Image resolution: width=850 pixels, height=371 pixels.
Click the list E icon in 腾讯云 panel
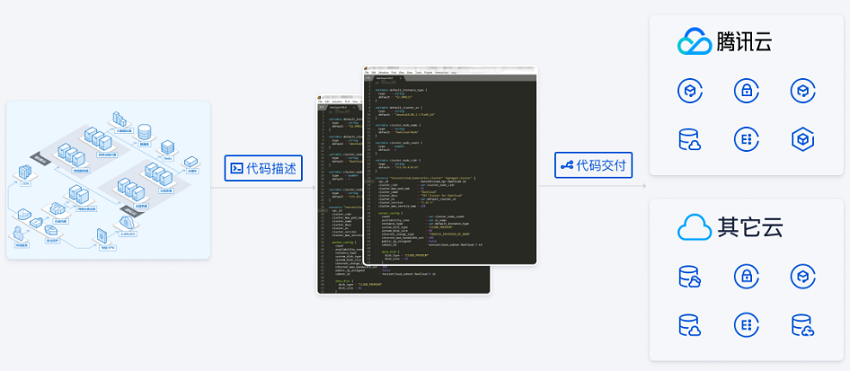coord(746,139)
